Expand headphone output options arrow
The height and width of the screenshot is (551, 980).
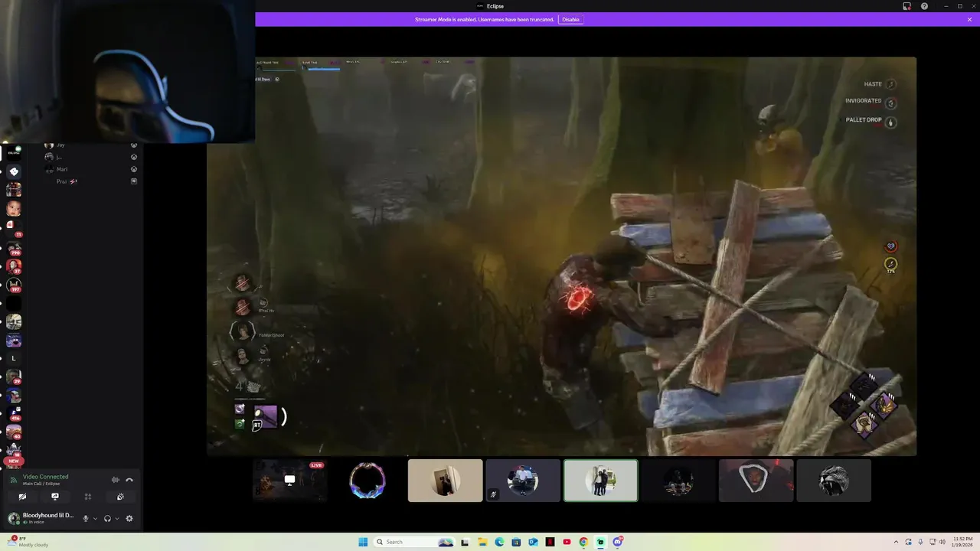tap(116, 518)
